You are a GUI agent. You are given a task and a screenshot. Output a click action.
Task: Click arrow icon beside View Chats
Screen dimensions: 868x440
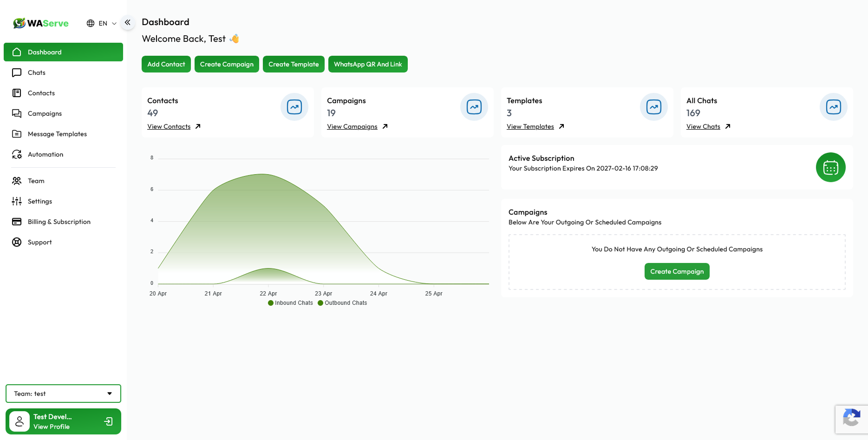point(728,126)
